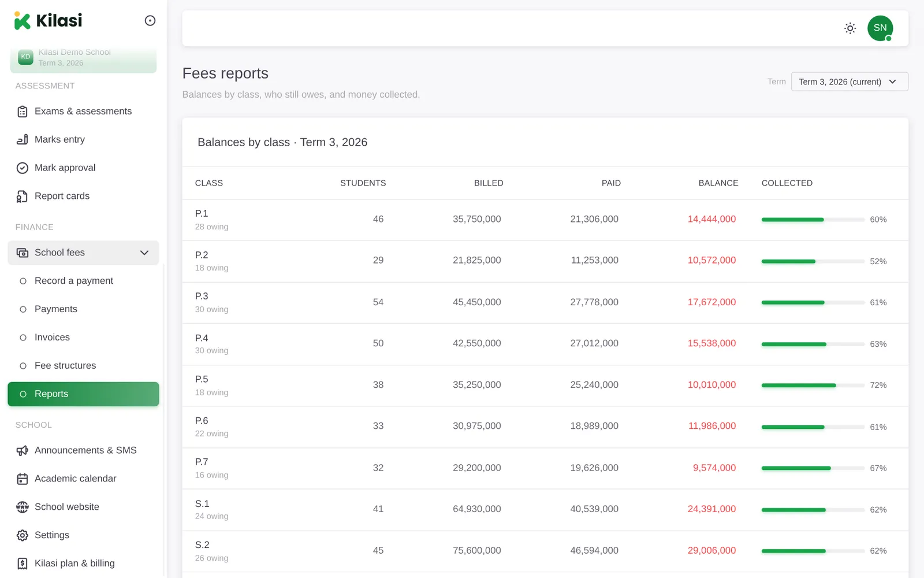Click the Kilasi logo icon
Screen dimensions: 924x578
(22, 21)
